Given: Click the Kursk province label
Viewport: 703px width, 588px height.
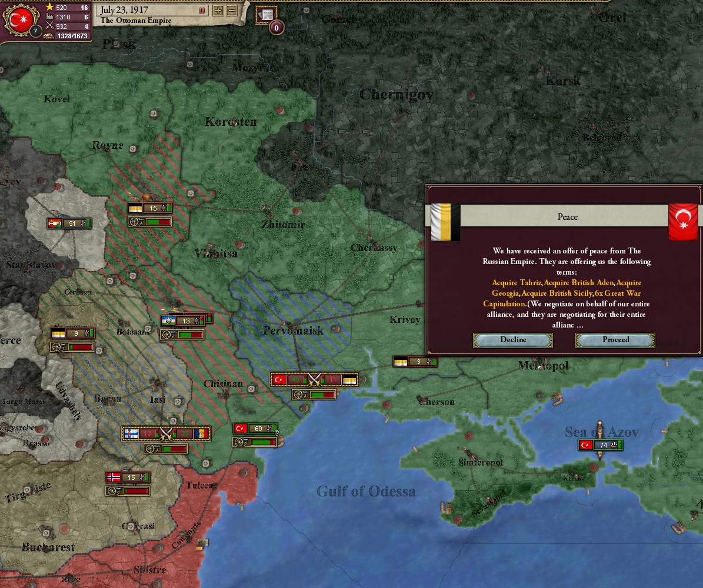Looking at the screenshot, I should point(563,81).
